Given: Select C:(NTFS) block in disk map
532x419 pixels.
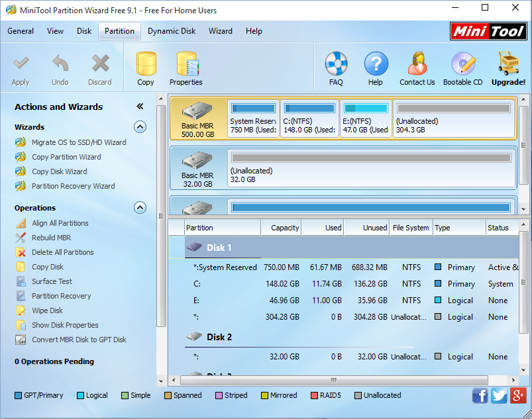Looking at the screenshot, I should click(x=310, y=118).
